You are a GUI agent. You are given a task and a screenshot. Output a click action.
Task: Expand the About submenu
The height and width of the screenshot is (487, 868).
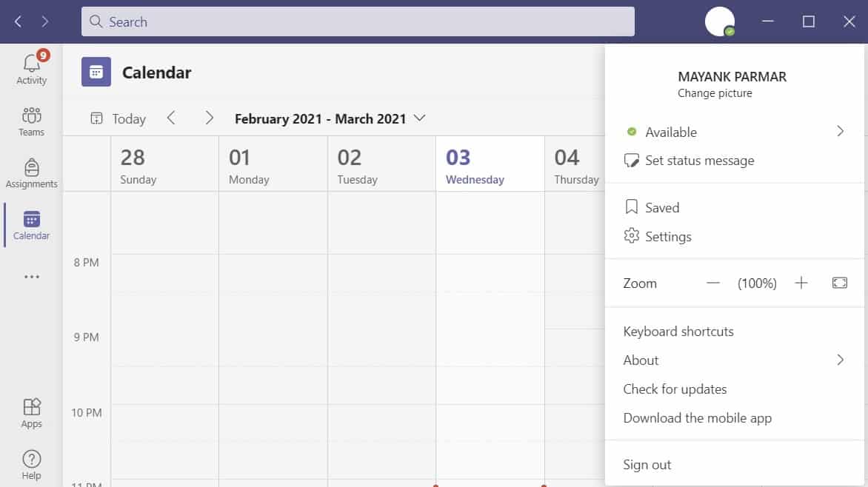coord(840,360)
